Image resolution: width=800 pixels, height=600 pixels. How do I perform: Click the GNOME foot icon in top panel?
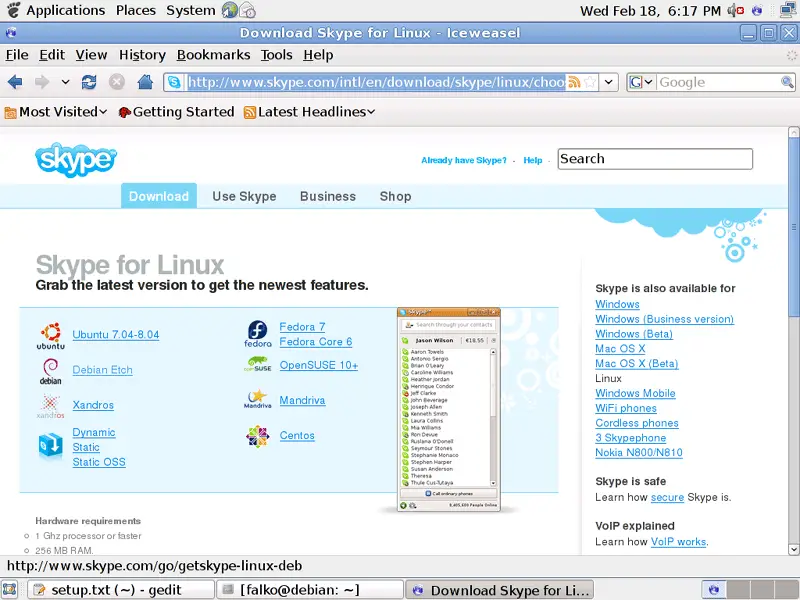point(14,10)
